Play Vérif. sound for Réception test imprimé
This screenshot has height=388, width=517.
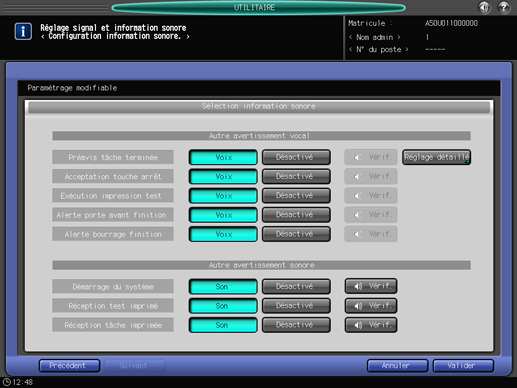coord(371,305)
